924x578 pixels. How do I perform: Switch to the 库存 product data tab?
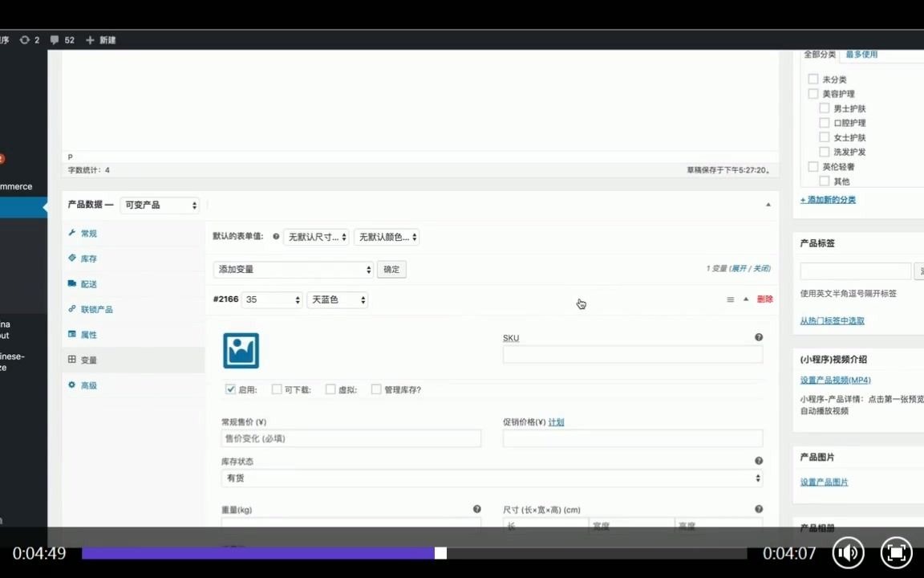click(x=88, y=258)
